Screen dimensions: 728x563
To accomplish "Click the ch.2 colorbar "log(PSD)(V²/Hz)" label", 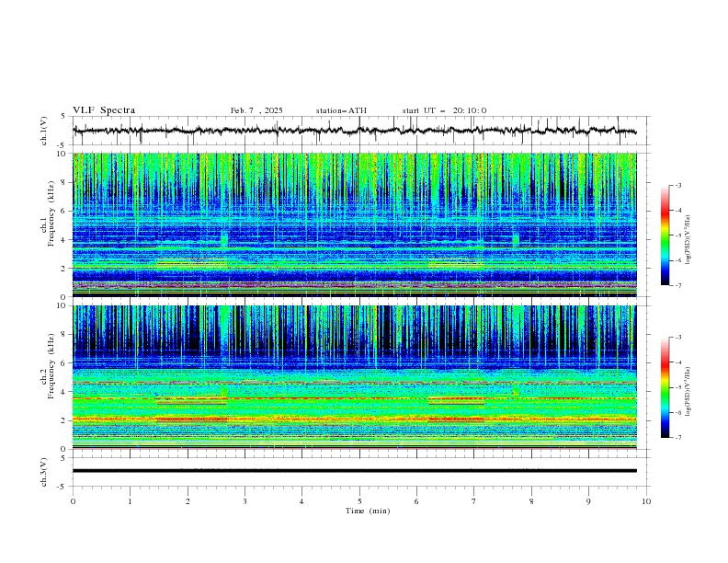I will [x=688, y=391].
